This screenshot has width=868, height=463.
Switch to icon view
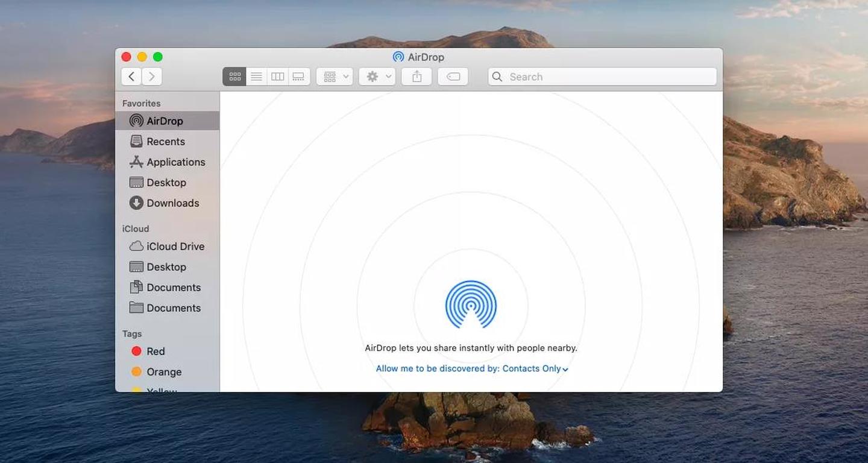point(234,77)
